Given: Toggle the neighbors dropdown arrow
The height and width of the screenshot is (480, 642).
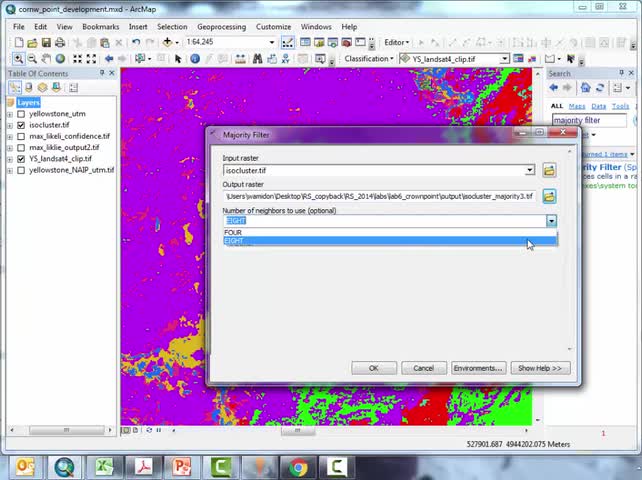Looking at the screenshot, I should click(552, 221).
